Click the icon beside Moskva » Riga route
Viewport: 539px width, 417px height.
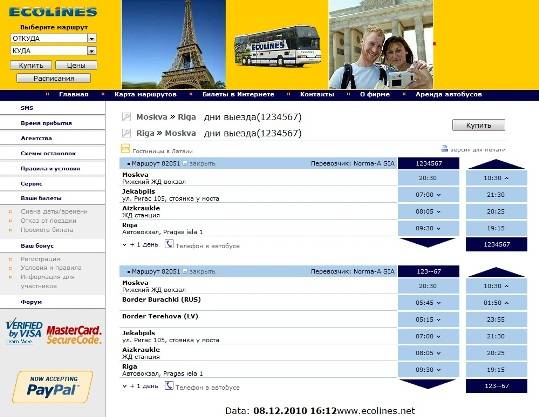point(126,117)
